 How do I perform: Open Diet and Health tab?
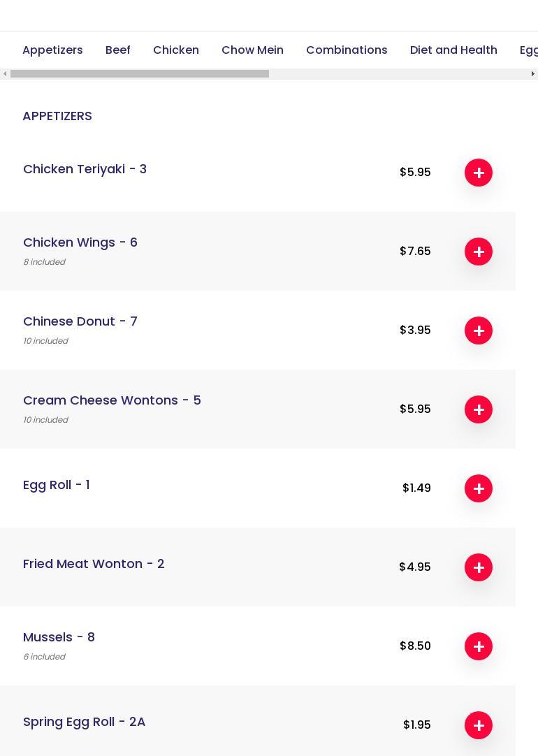(453, 50)
